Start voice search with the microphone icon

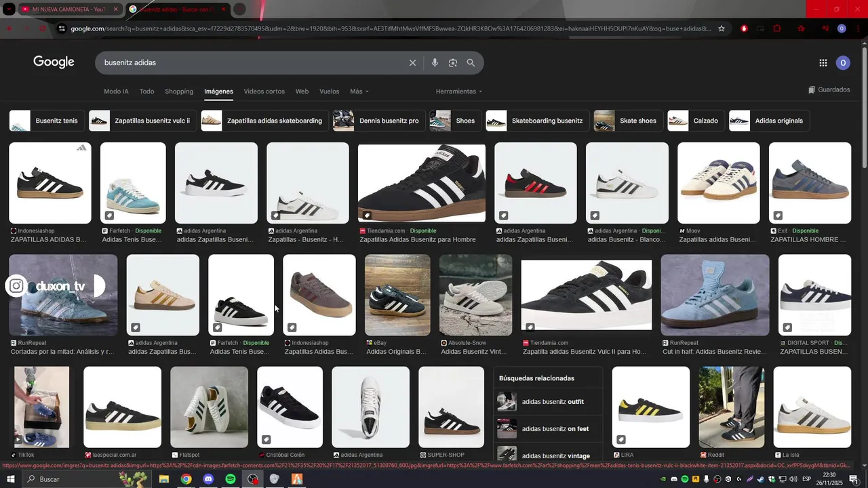[x=435, y=62]
